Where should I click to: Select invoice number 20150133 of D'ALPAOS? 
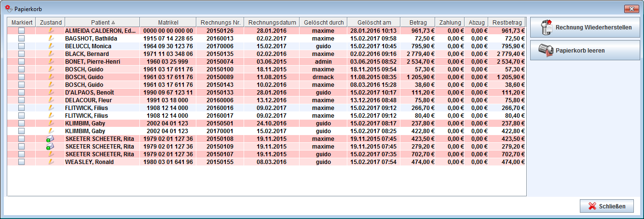point(219,93)
